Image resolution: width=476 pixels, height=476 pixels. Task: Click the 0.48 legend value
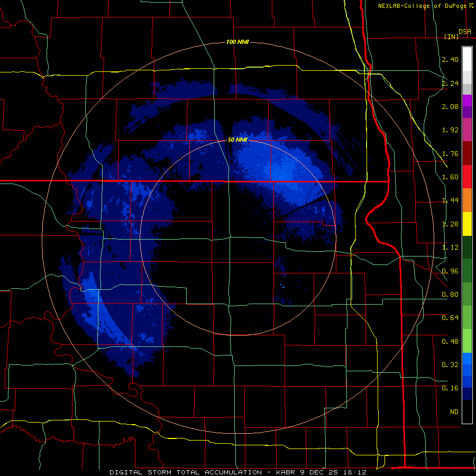tap(450, 342)
